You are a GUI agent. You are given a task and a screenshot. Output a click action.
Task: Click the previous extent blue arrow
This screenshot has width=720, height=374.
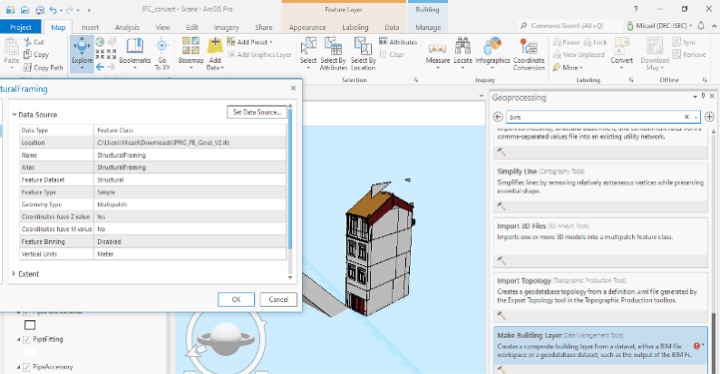tap(100, 68)
